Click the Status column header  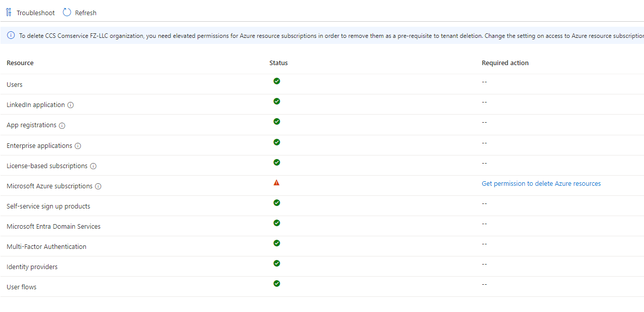coord(279,63)
